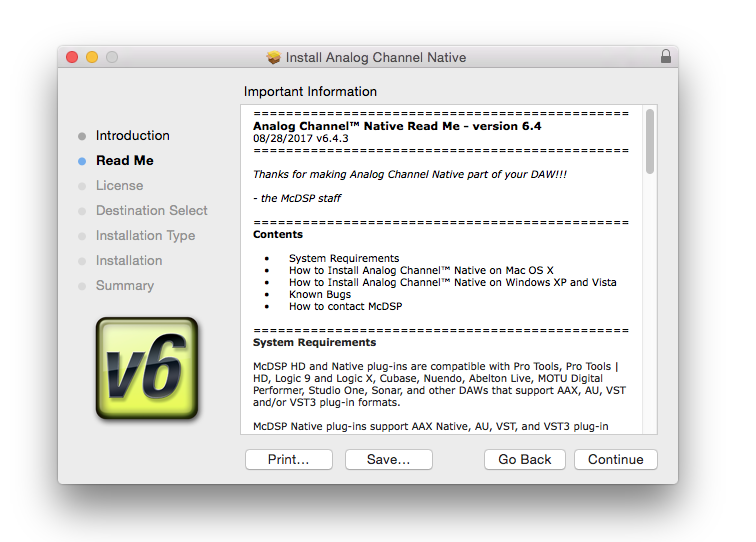Viewport: 756px width, 542px height.
Task: Select the Installation step
Action: click(129, 260)
